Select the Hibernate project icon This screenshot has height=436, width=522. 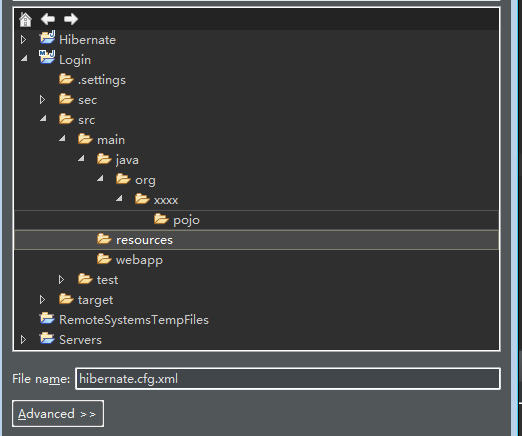47,38
